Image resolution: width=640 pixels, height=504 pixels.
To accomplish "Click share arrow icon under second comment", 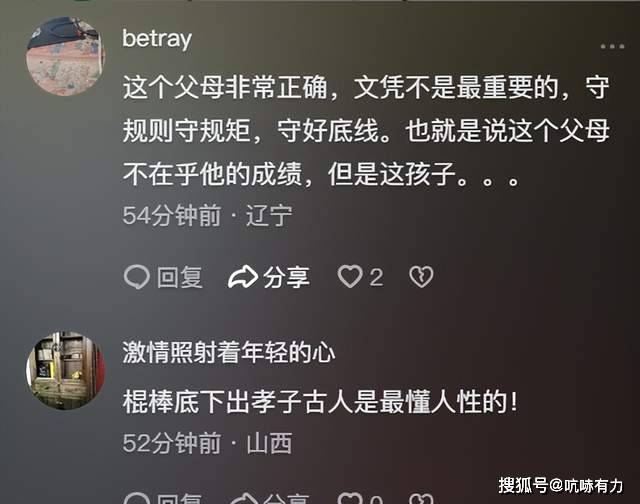I will click(x=243, y=499).
